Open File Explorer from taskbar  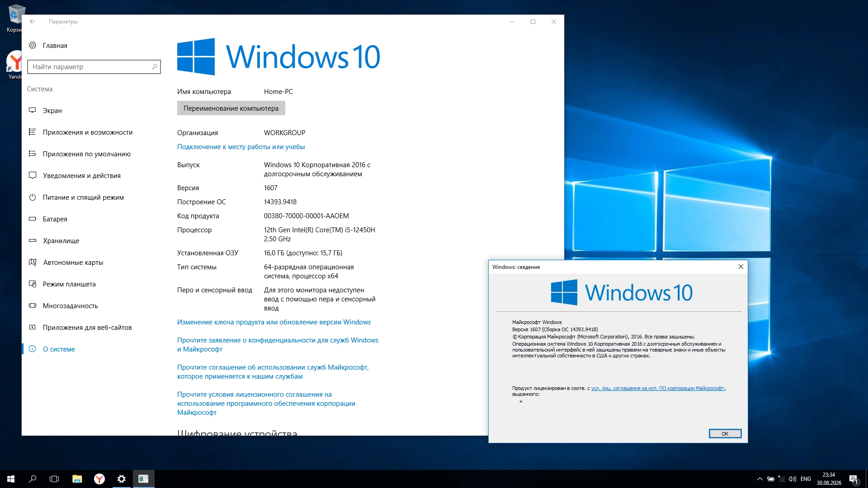pyautogui.click(x=77, y=479)
